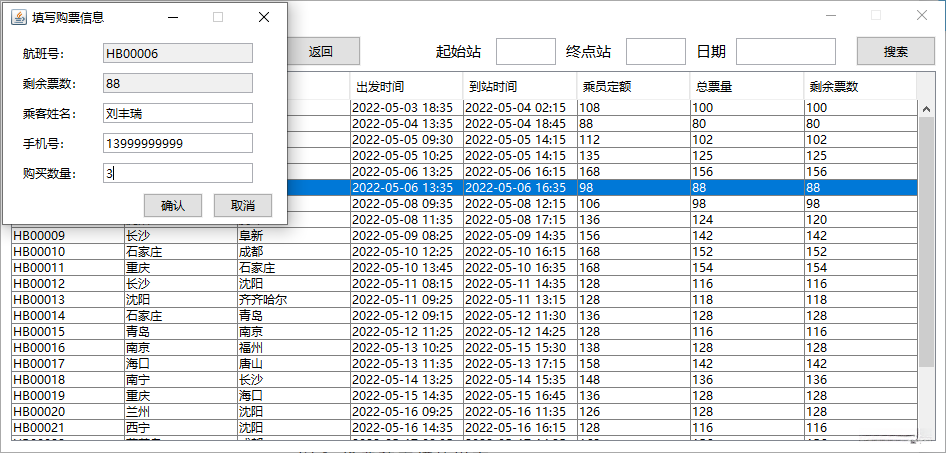Click the 到站时间 column header
Screen dimensions: 946x453
(519, 86)
